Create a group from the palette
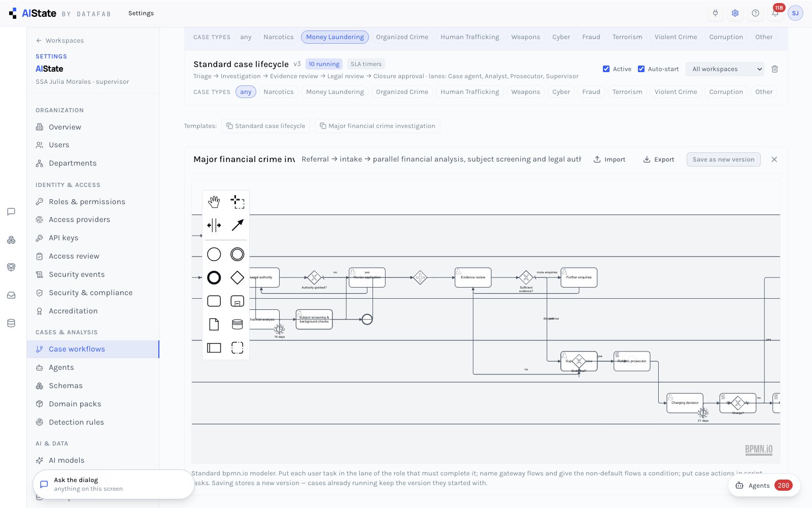 coord(238,347)
